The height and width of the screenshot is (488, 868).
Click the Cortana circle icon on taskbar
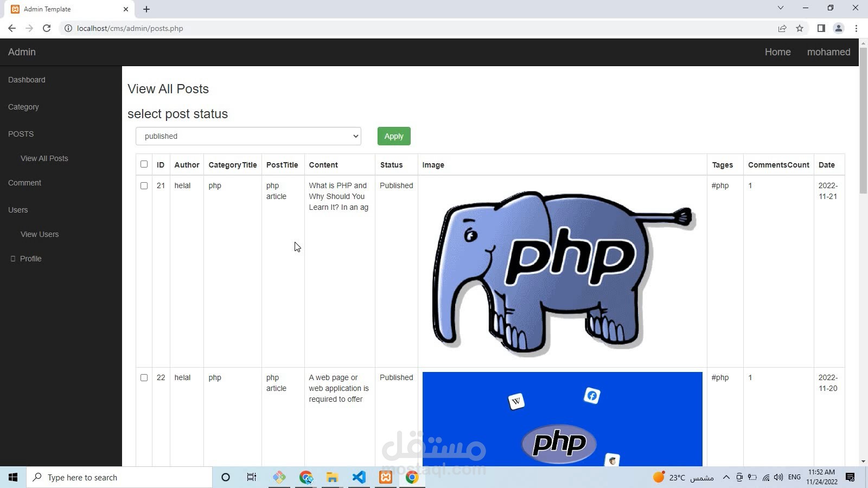coord(226,477)
